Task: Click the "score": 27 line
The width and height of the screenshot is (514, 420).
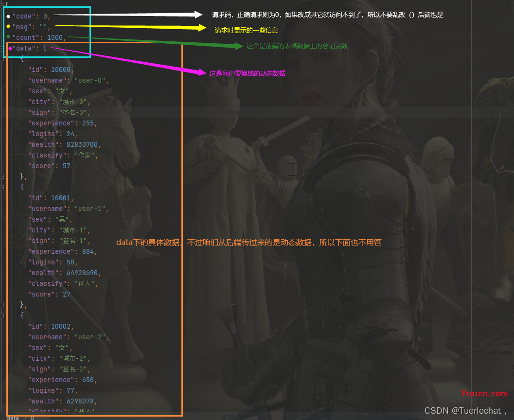Action: tap(49, 295)
